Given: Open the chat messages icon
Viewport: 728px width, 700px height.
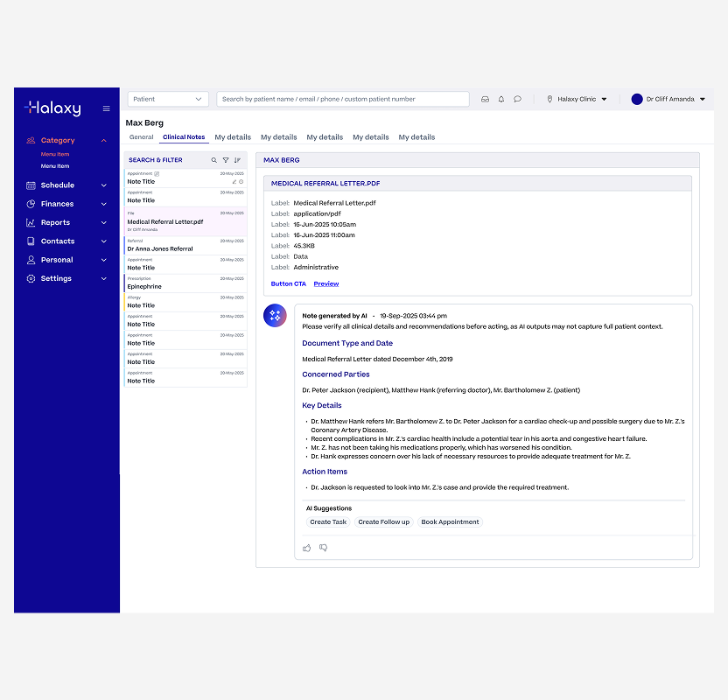Looking at the screenshot, I should pos(518,100).
